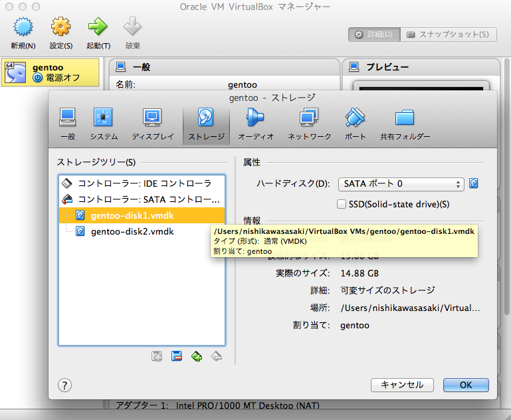
Task: Select gentoo-disk1.vmdk in storage tree
Action: (142, 215)
